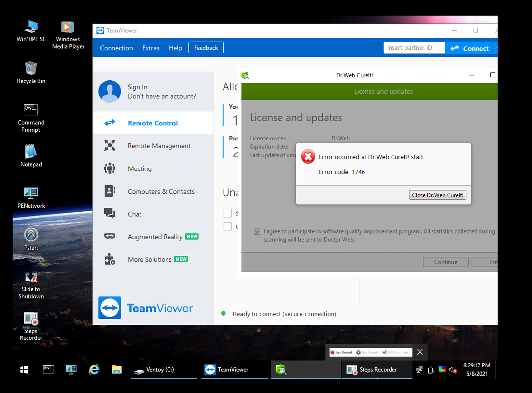Click the safely remove USB tray icon

point(431,369)
